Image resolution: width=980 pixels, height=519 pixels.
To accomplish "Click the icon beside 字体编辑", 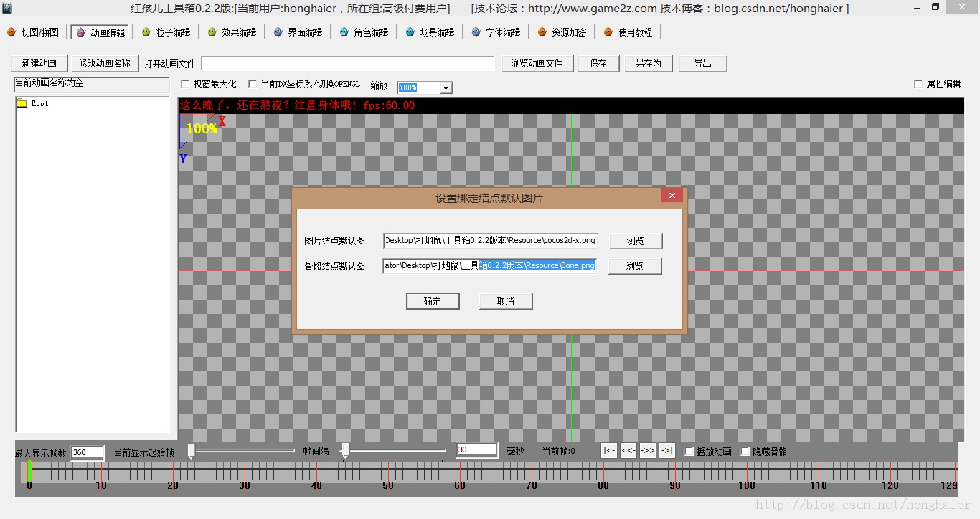I will point(476,32).
